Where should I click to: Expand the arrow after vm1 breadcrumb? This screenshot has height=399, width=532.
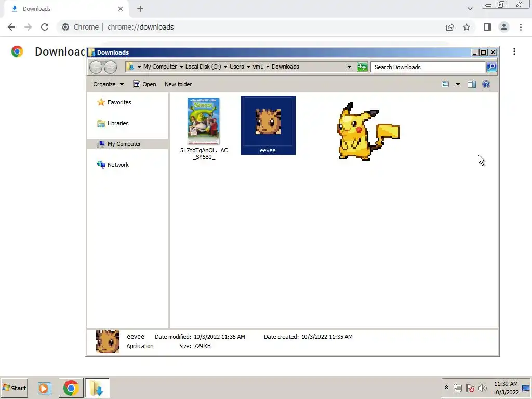click(x=268, y=67)
